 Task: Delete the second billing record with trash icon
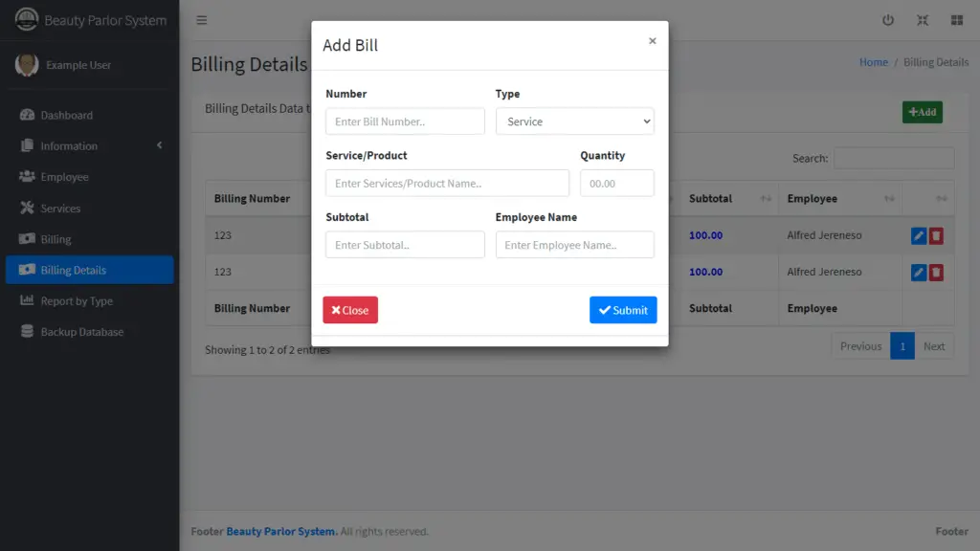[939, 272]
